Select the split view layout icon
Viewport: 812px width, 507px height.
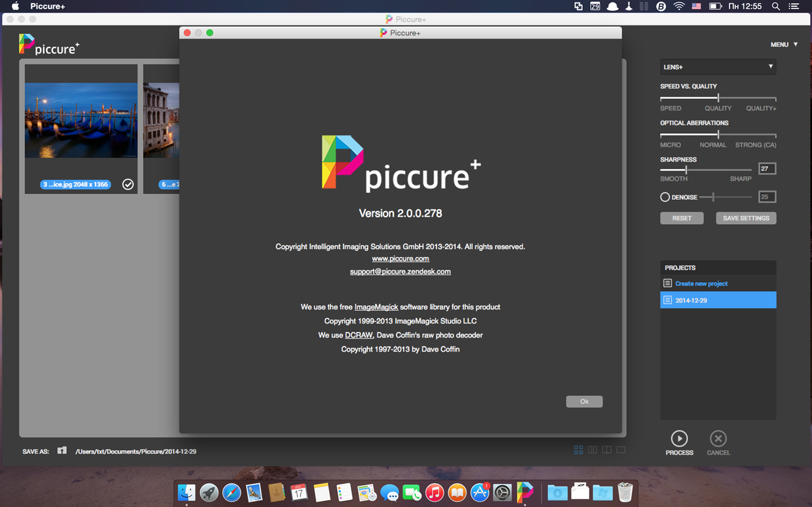point(607,450)
